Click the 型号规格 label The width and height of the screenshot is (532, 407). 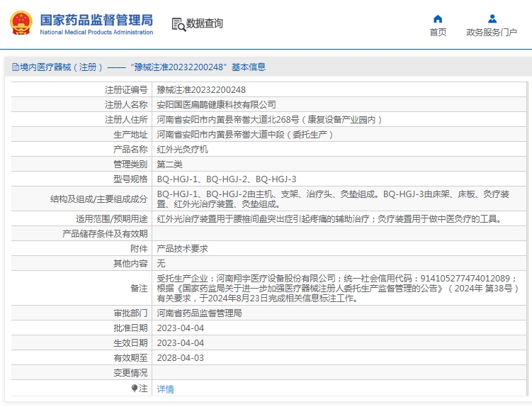coord(130,179)
